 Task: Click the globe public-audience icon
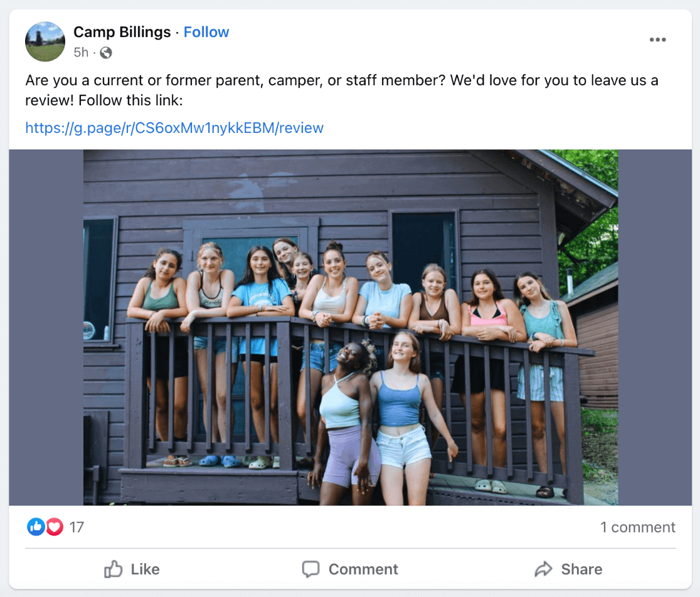(106, 53)
